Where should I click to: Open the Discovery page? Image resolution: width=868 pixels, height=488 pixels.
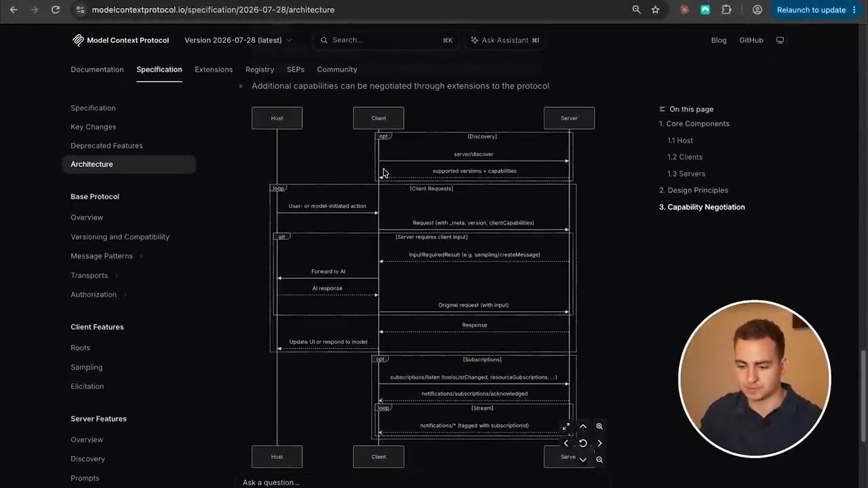coord(87,459)
